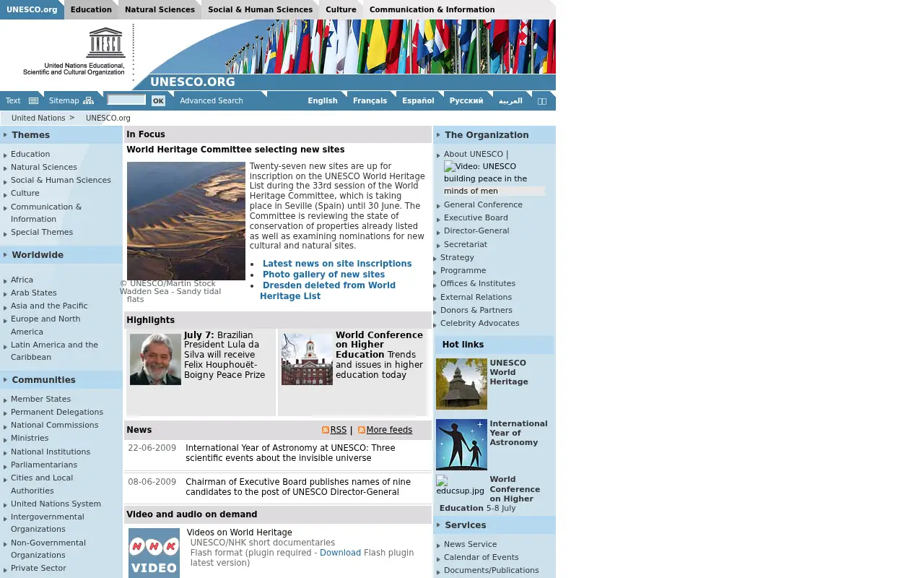Open Africa under Worldwide

click(x=22, y=280)
